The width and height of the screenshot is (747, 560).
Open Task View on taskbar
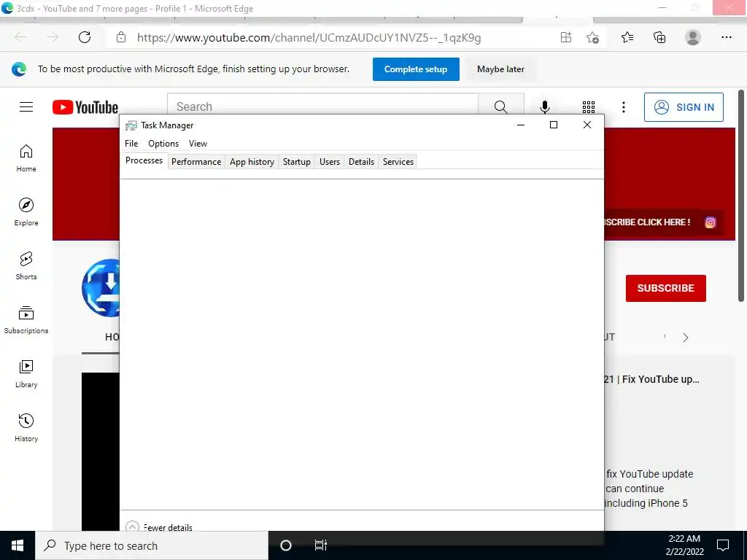click(321, 545)
